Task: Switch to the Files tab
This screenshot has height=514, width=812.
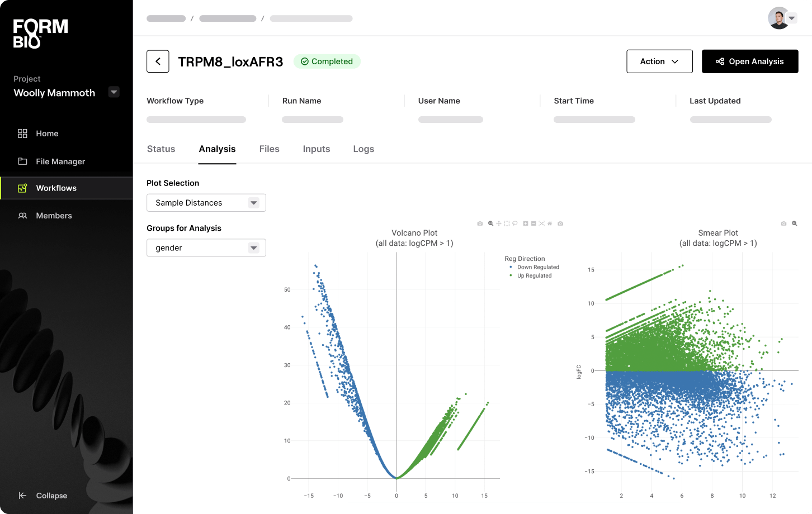Action: [x=269, y=149]
